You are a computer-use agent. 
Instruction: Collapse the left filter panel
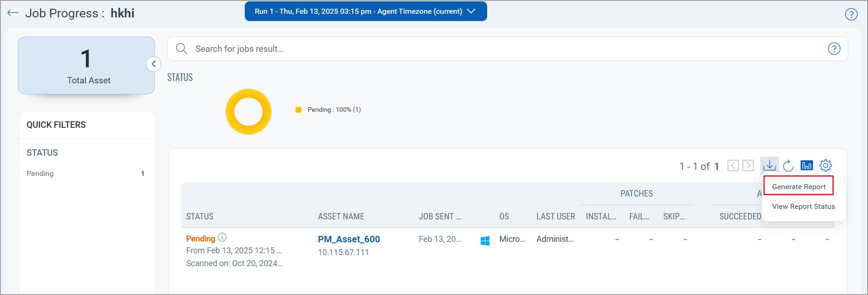[154, 64]
